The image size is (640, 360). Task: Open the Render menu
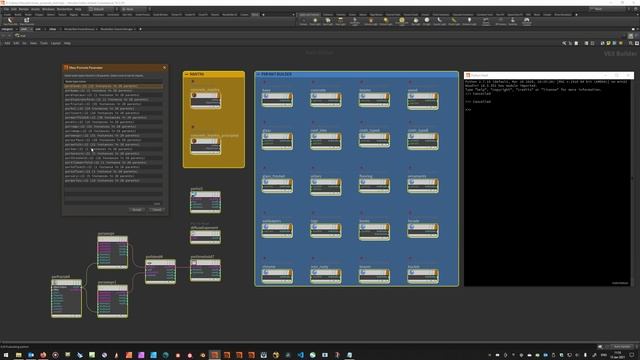coord(24,9)
